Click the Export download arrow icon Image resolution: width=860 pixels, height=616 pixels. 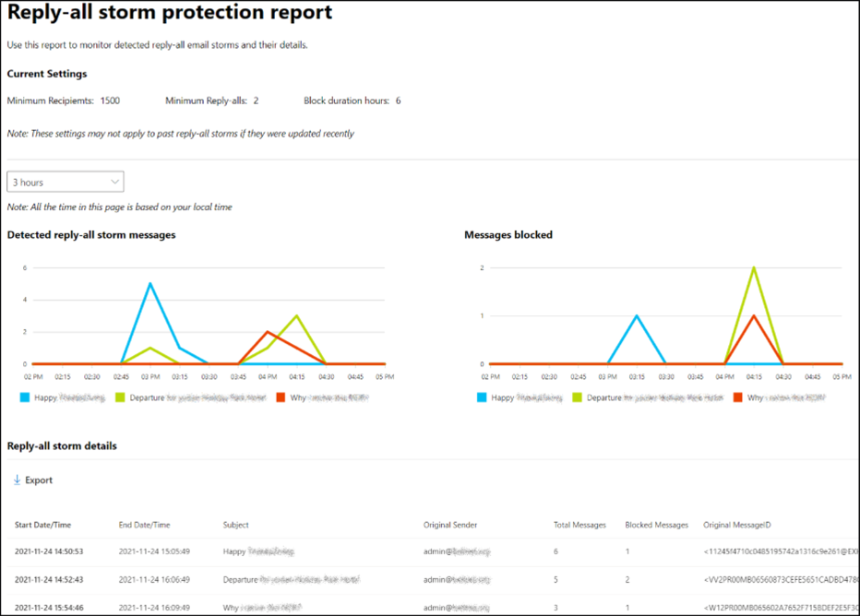17,480
